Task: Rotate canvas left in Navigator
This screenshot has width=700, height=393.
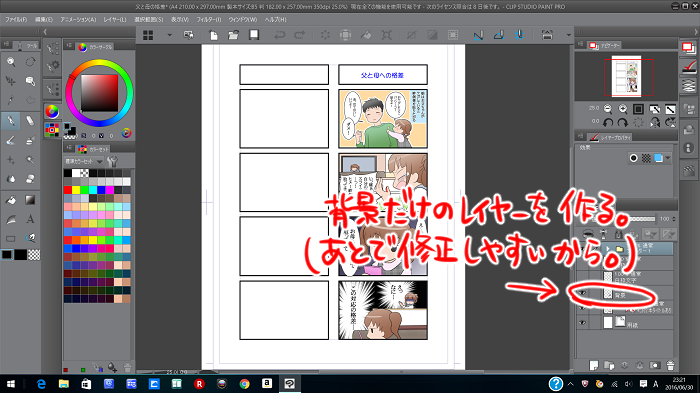Action: tap(608, 122)
